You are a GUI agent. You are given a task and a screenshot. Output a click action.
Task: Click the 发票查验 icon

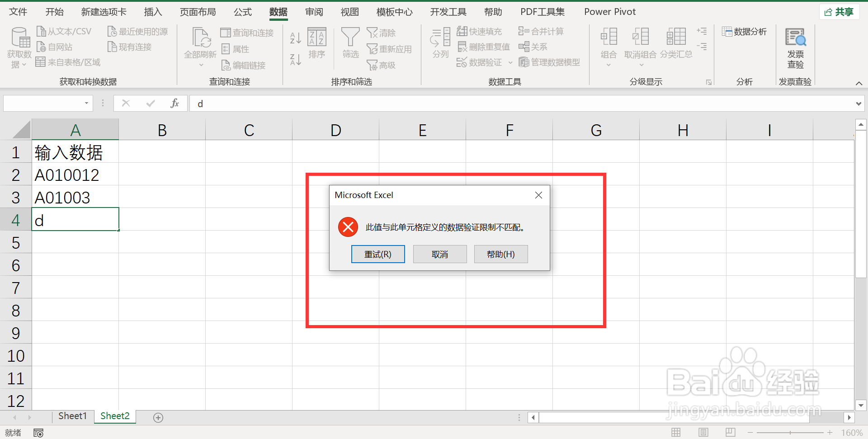tap(796, 37)
